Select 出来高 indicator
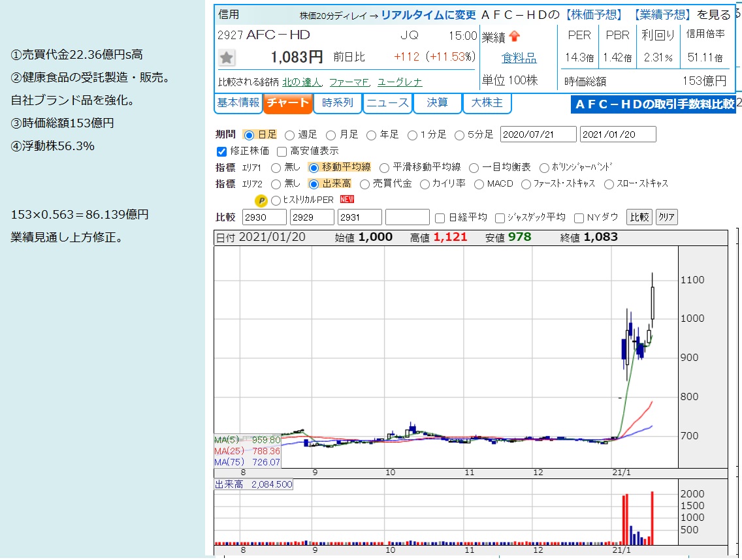 click(314, 185)
